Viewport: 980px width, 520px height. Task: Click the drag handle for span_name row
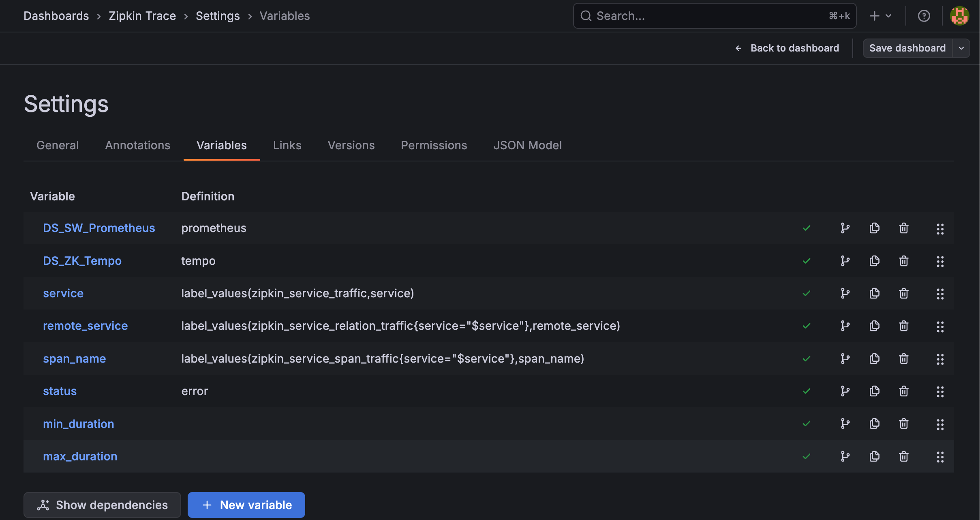[x=940, y=359]
